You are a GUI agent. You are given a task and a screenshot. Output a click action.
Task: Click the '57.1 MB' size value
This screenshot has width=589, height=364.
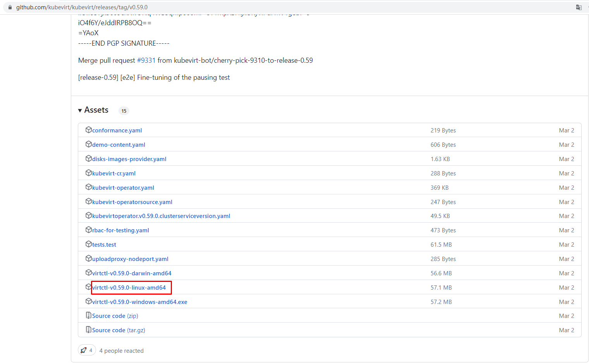click(441, 288)
